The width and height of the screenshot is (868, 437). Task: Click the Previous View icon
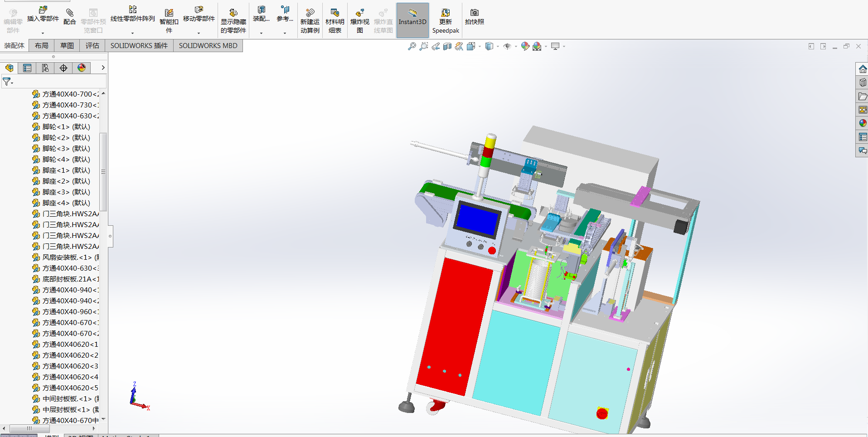pos(436,46)
